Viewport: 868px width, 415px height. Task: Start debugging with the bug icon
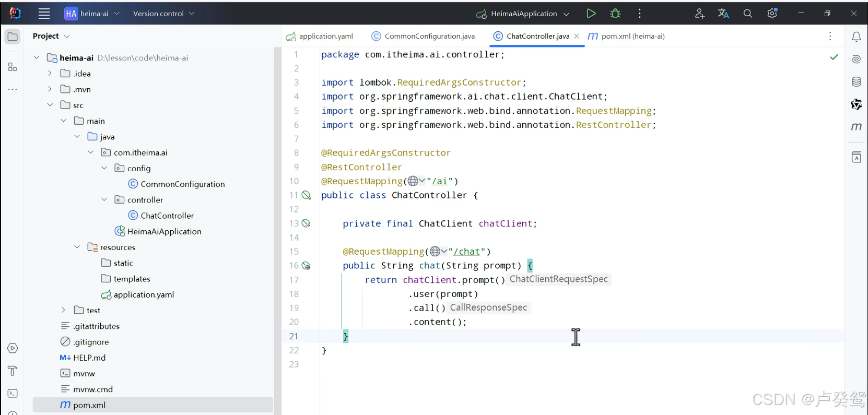click(615, 14)
